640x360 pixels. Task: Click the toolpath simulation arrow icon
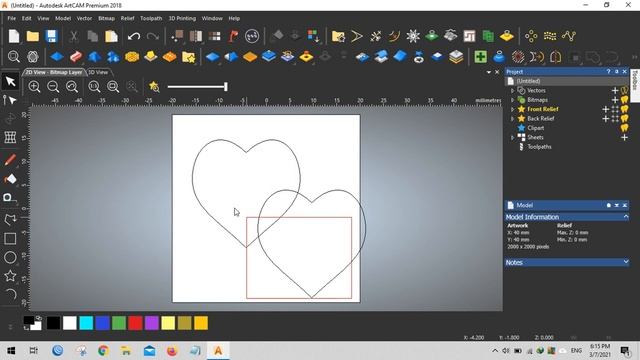pos(357,36)
